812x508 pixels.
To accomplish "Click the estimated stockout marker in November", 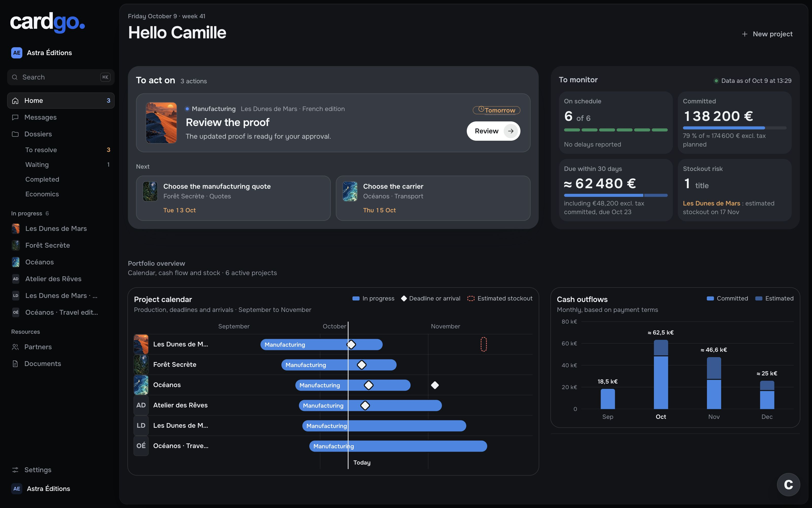I will (483, 344).
